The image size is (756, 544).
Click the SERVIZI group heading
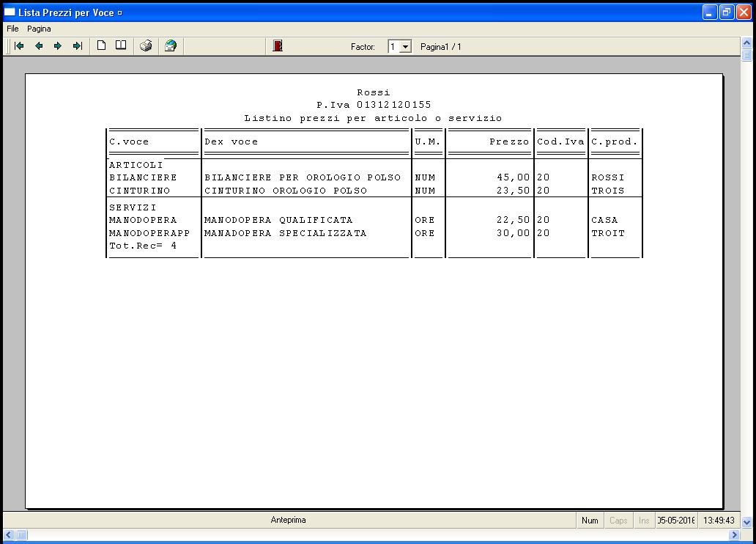[x=133, y=207]
